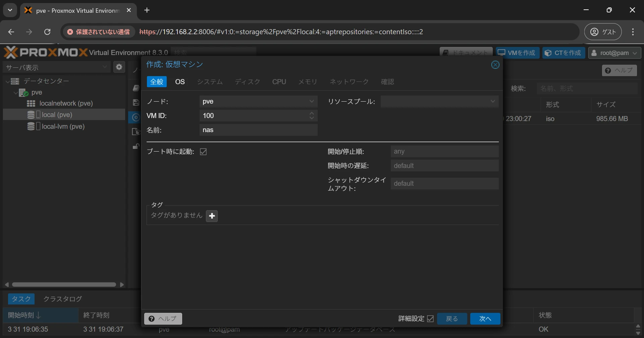Open a new browser tab
644x338 pixels.
pyautogui.click(x=147, y=10)
